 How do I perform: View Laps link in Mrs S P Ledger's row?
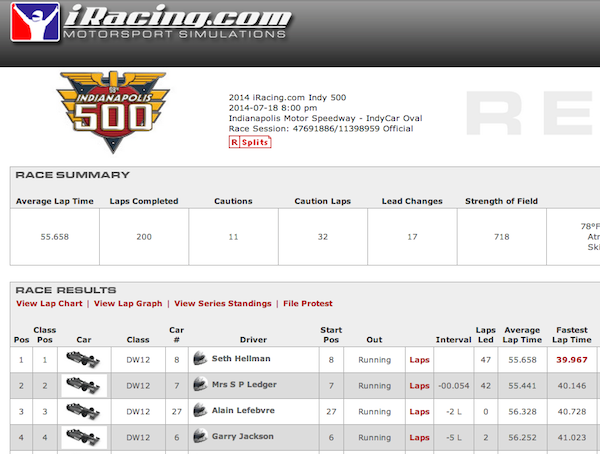tap(419, 386)
